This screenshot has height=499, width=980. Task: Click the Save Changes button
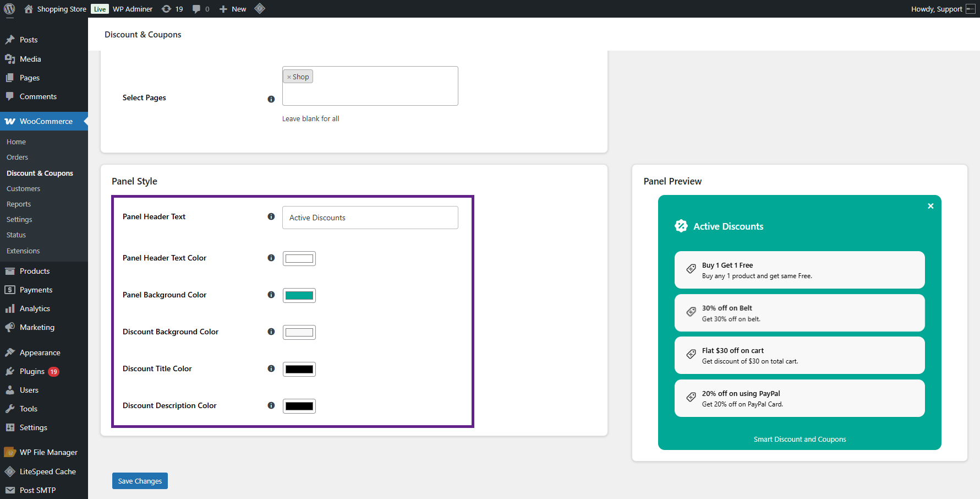tap(139, 480)
